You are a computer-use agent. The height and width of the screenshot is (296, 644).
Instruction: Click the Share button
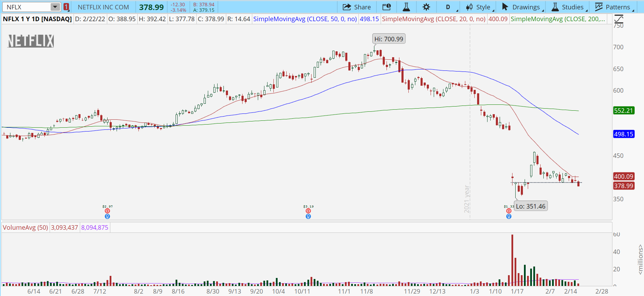tap(357, 7)
